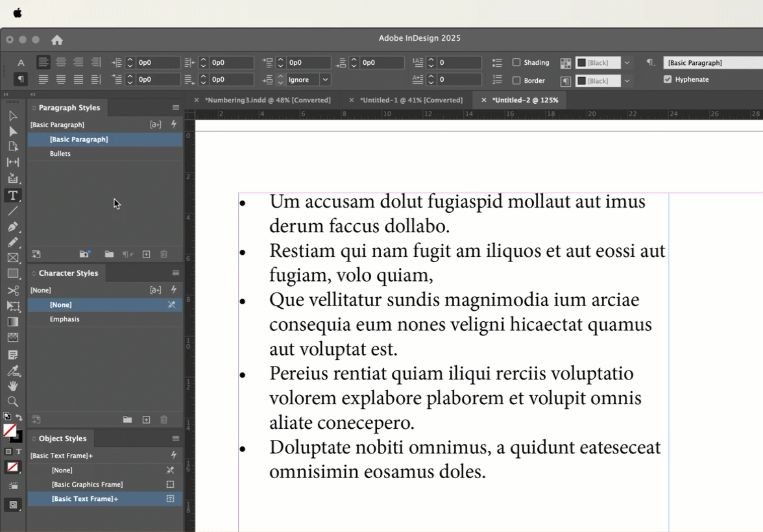The height and width of the screenshot is (532, 763).
Task: Click the Home icon in title bar
Action: [x=57, y=40]
